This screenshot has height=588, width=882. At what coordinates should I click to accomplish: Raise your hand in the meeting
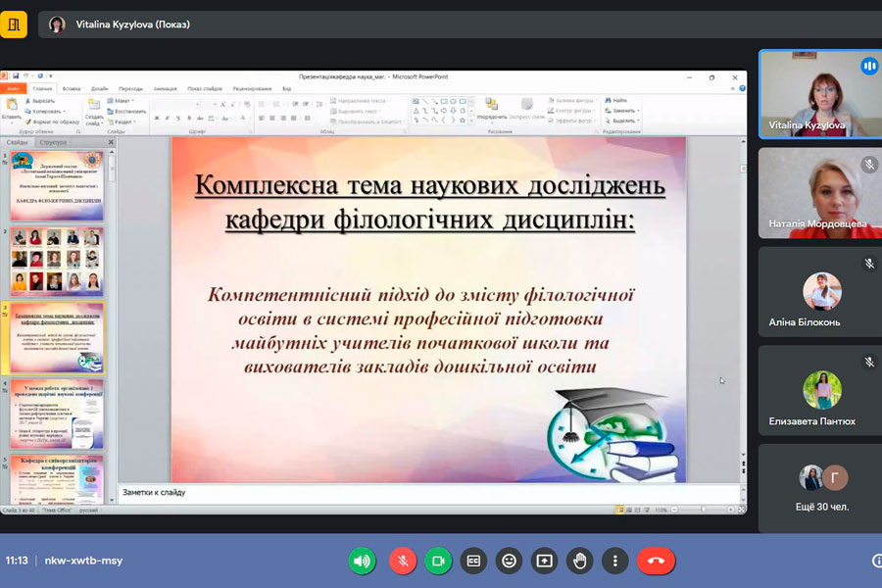pyautogui.click(x=579, y=561)
